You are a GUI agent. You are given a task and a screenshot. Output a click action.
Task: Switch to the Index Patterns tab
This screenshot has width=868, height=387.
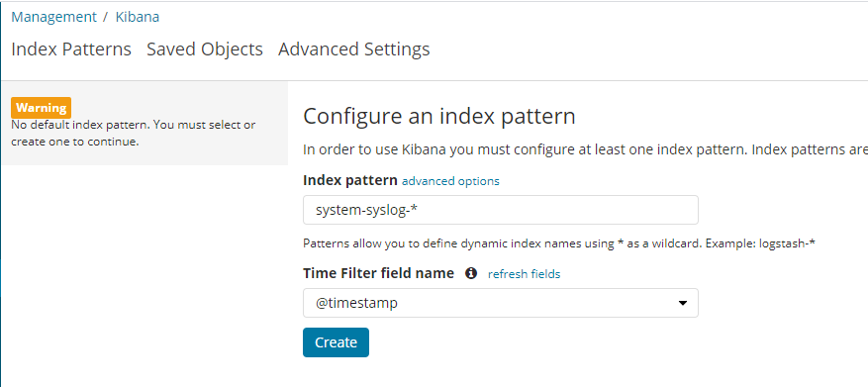coord(71,49)
